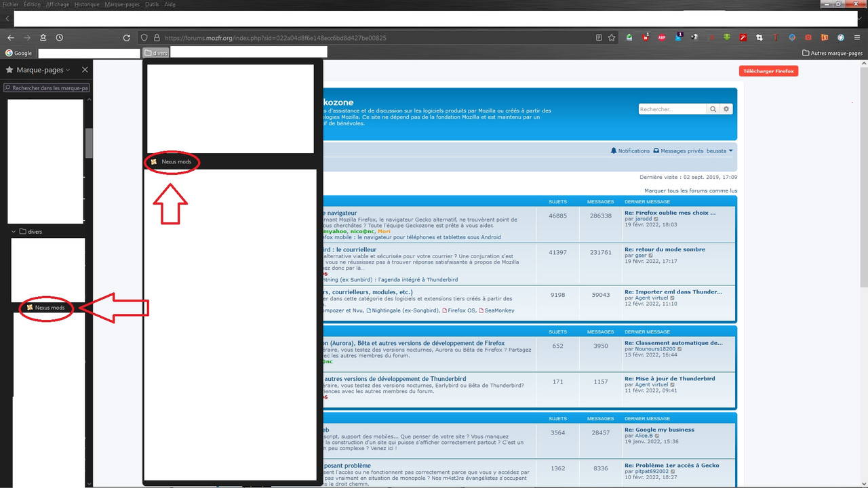Click Télécharger Firefox button

pyautogui.click(x=768, y=71)
